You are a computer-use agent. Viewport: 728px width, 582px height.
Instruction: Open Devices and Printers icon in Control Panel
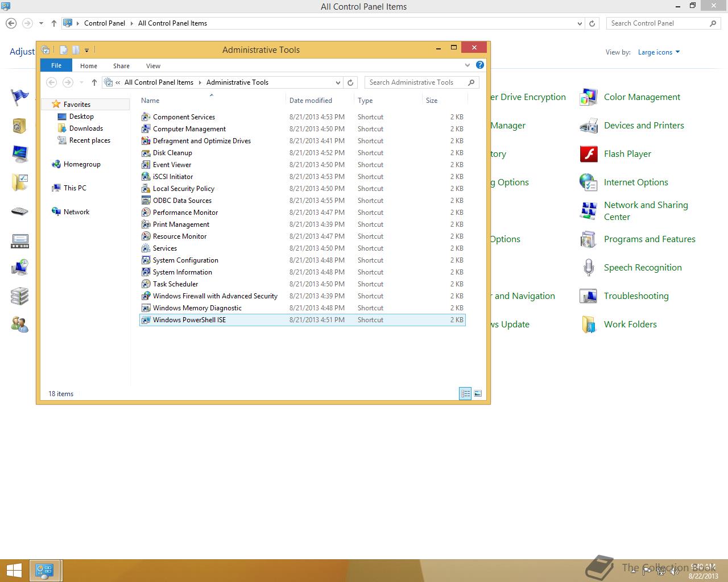coord(588,126)
